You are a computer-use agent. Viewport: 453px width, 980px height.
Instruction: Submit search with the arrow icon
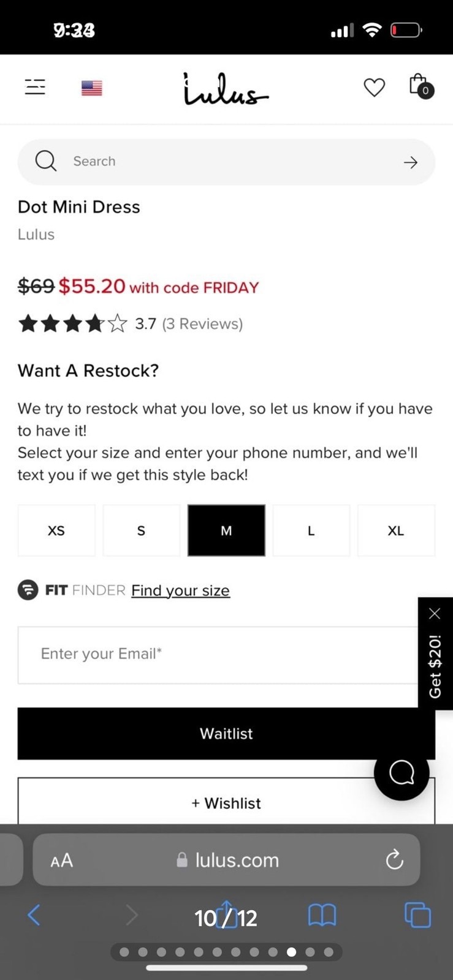click(x=411, y=162)
